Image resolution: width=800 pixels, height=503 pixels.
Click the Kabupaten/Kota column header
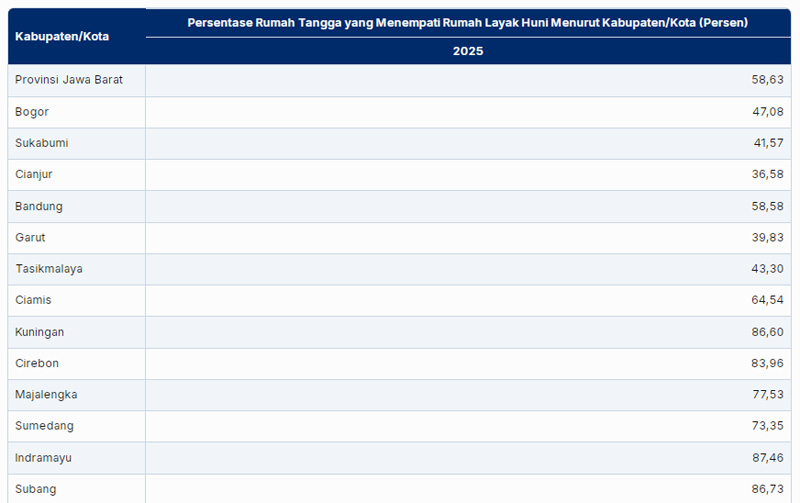tap(62, 36)
